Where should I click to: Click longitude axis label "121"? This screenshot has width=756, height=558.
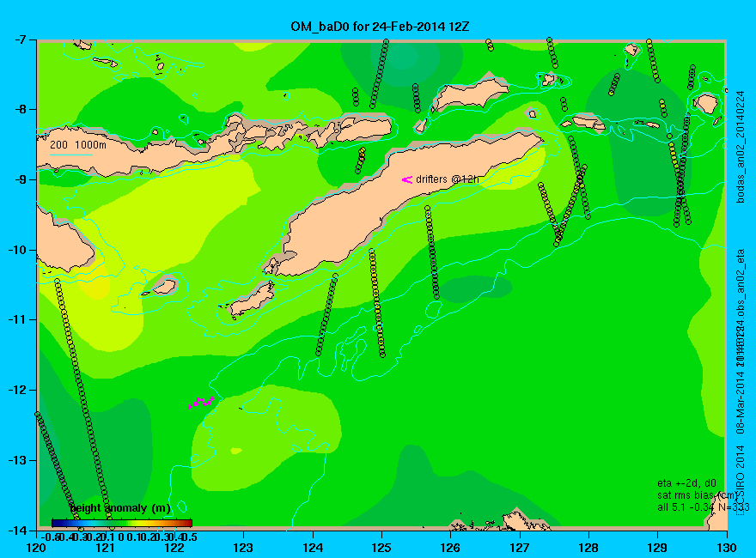106,548
